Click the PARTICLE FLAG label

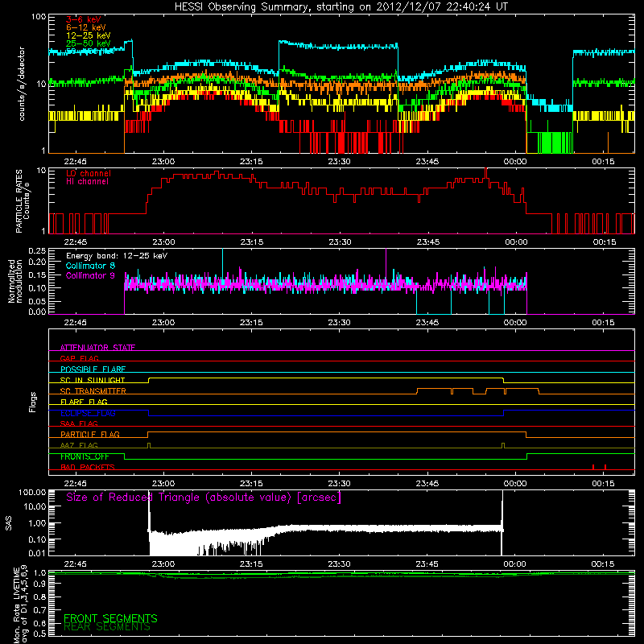pyautogui.click(x=90, y=434)
